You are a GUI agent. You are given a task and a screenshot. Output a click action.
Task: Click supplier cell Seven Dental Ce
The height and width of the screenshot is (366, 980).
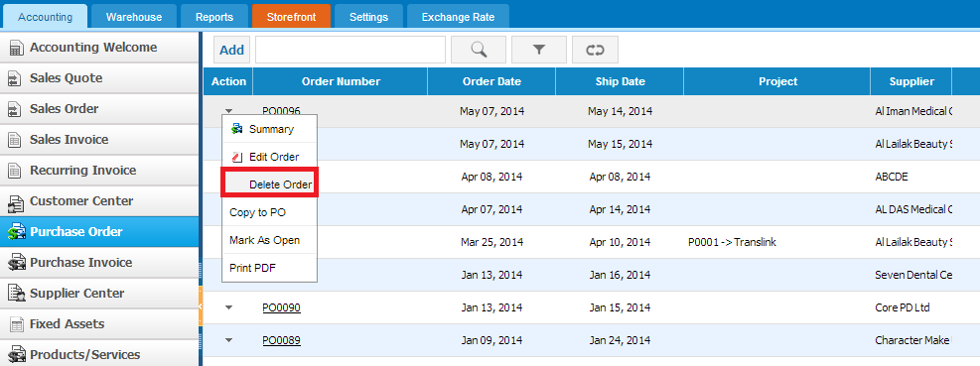coord(913,275)
